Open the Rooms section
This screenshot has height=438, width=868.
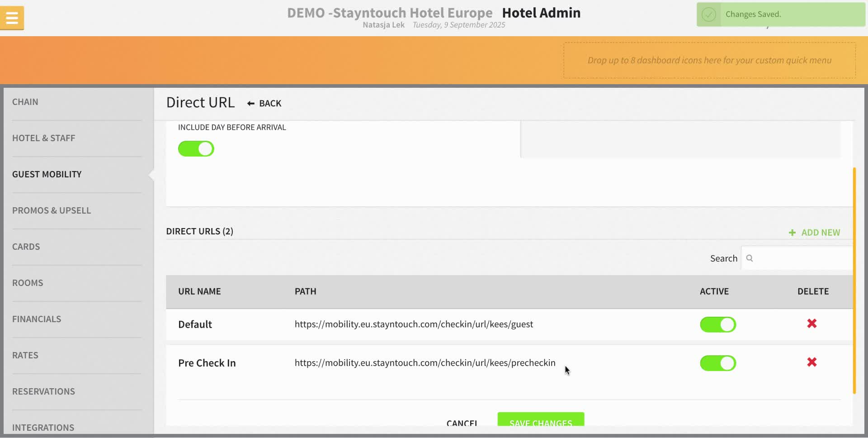pyautogui.click(x=28, y=283)
